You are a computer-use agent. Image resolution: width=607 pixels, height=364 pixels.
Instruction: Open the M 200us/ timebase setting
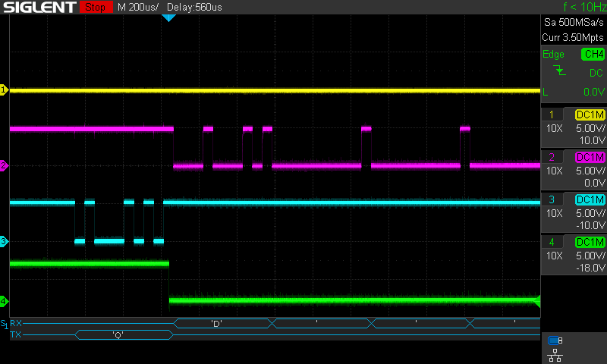pyautogui.click(x=139, y=8)
